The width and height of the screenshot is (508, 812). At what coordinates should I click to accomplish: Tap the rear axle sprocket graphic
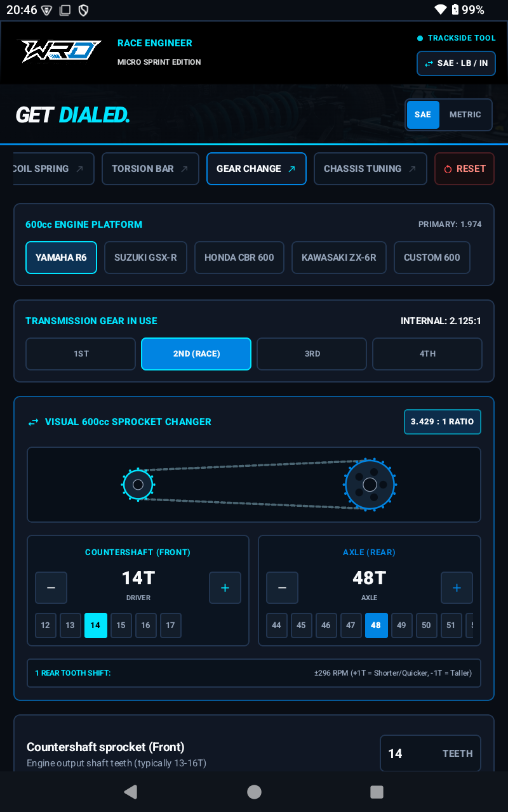coord(370,485)
